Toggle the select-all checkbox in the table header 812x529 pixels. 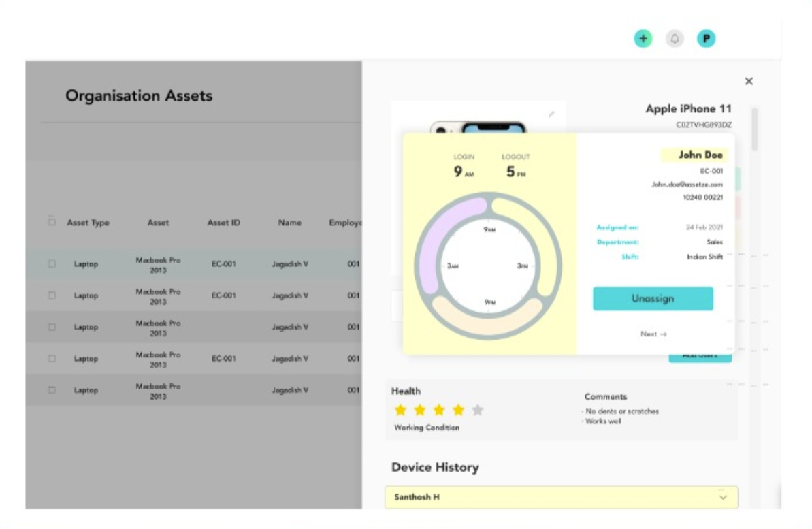click(x=52, y=223)
